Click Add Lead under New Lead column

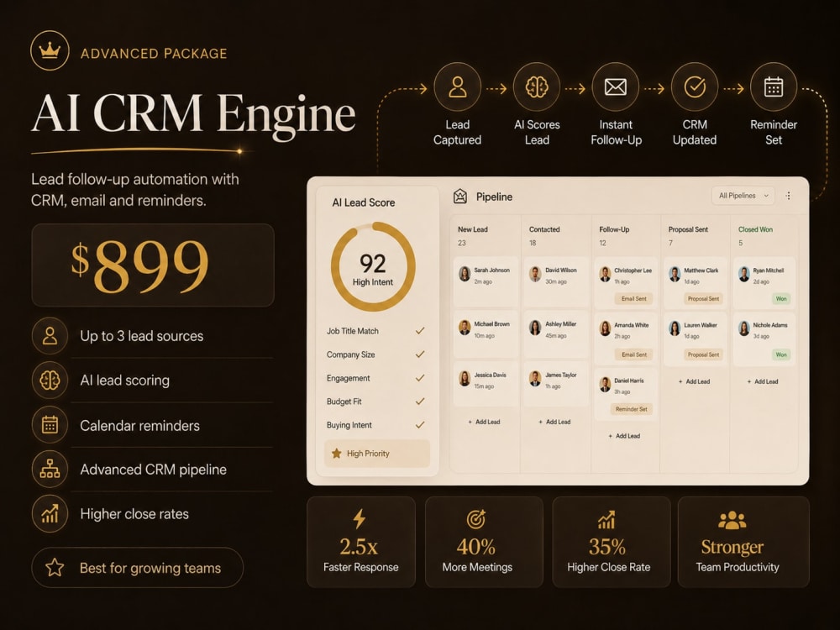pos(484,423)
